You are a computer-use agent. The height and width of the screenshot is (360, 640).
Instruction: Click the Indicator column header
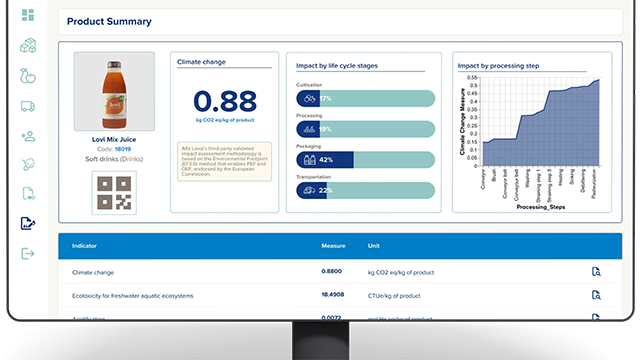coord(84,246)
